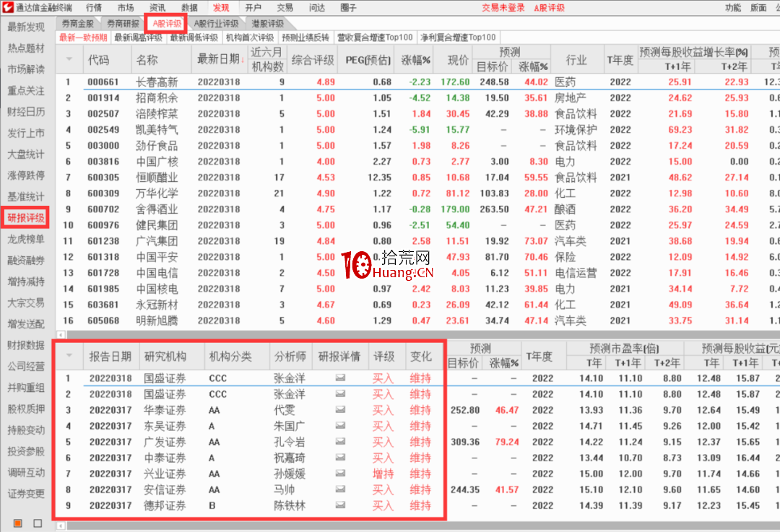Select the 净利复合增速Top100 sub-tab
The height and width of the screenshot is (532, 780).
click(x=458, y=38)
